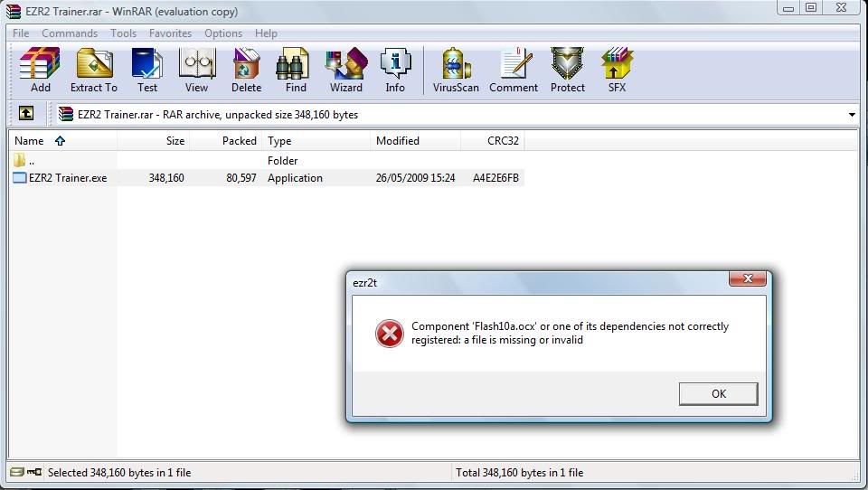Open the Find binoculars tool
The image size is (868, 490).
pos(296,70)
